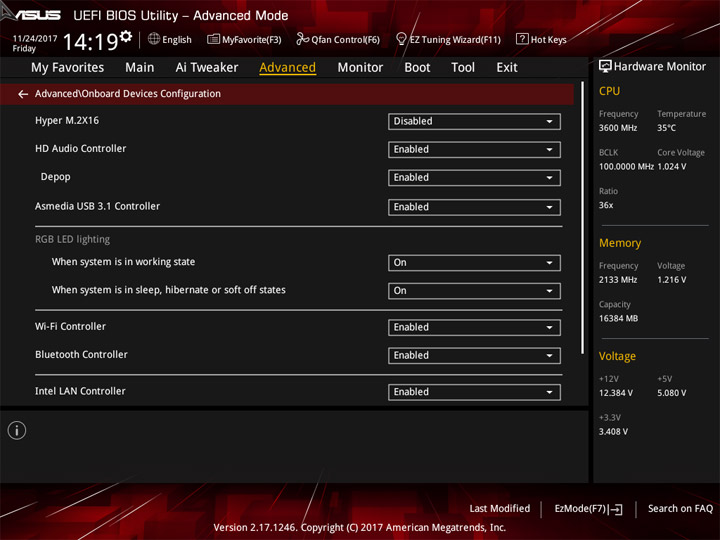Screen dimensions: 720x540
Task: Click the Hyper M.2X16 label
Action: tap(67, 121)
